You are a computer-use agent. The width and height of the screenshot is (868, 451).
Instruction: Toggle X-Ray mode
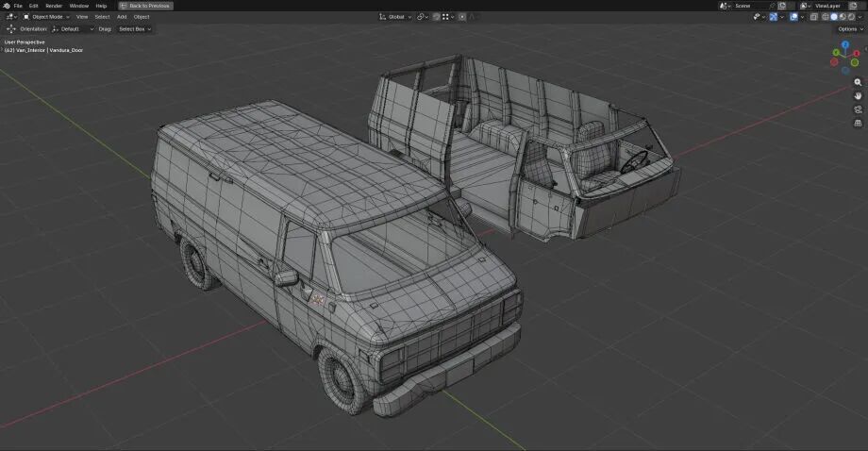(813, 17)
